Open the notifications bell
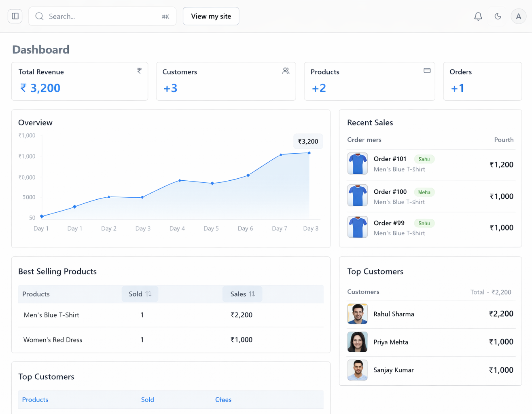 (478, 16)
